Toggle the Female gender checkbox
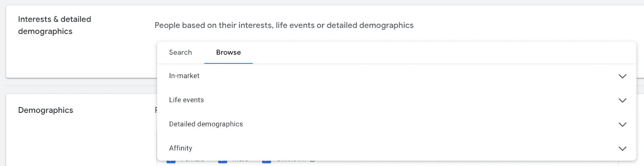The image size is (644, 166). pos(171,162)
